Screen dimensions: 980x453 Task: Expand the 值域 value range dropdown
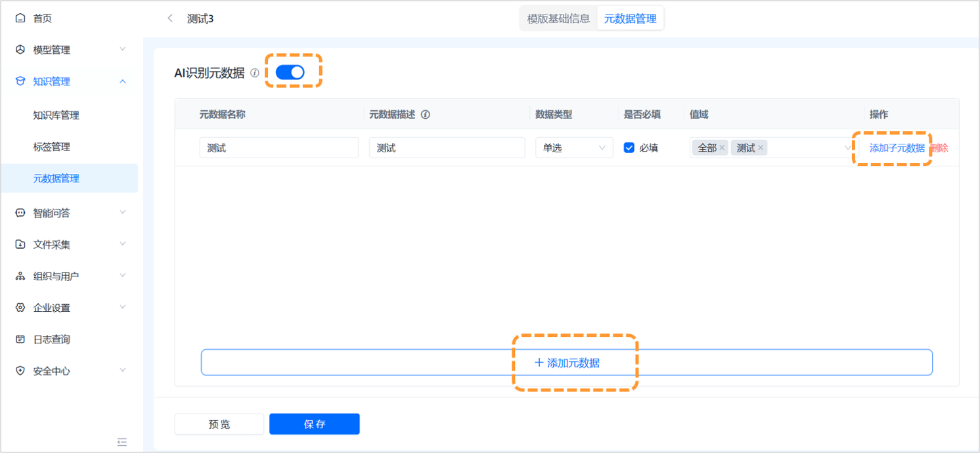pos(847,147)
